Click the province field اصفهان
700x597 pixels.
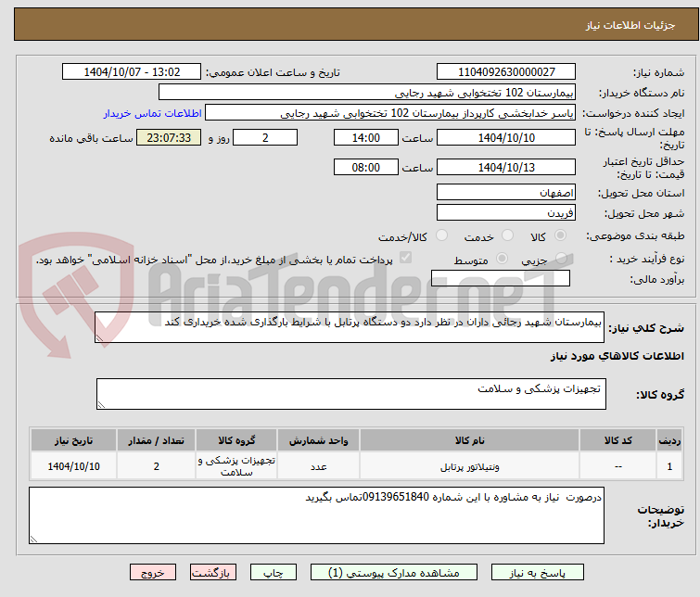506,193
